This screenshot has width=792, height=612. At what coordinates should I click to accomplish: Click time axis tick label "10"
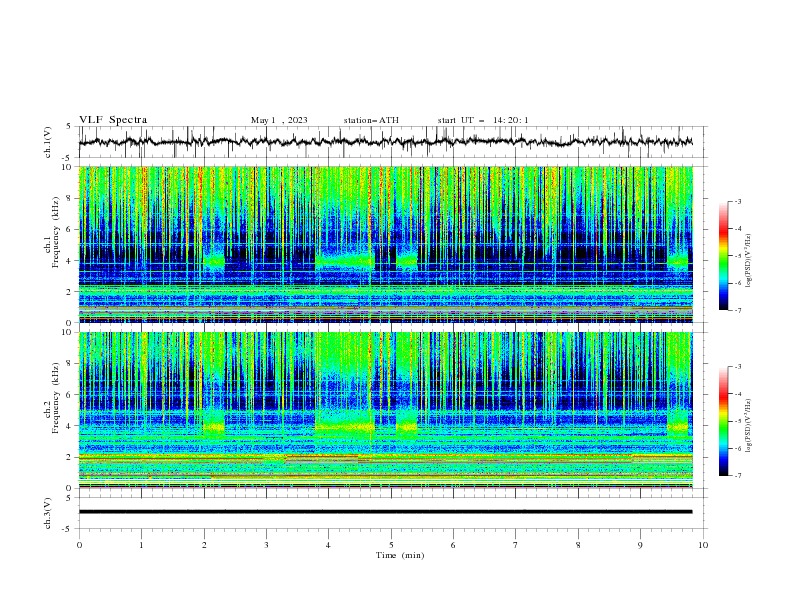[703, 545]
